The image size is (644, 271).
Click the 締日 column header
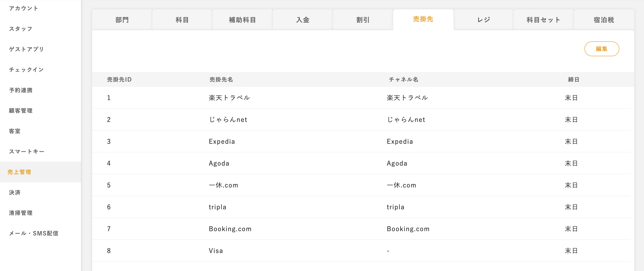click(574, 79)
